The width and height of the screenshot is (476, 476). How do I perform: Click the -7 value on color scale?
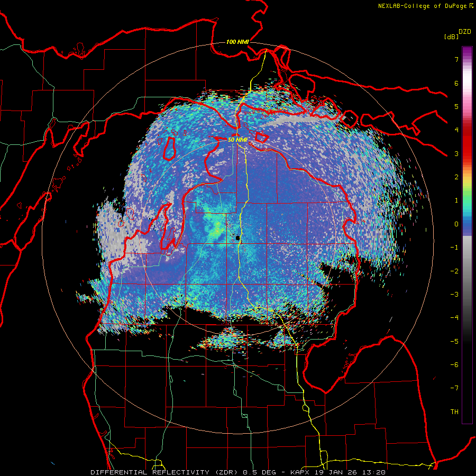454,388
